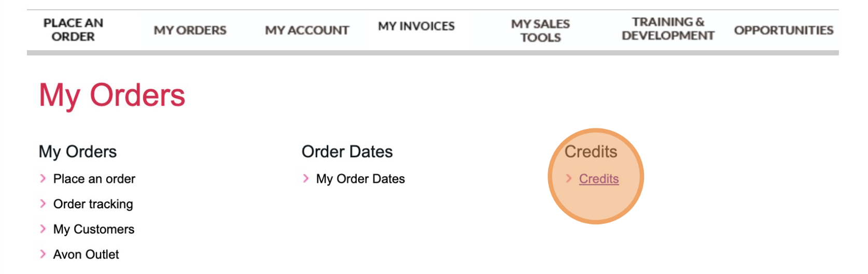
Task: Select My Invoices in the navigation
Action: 416,26
